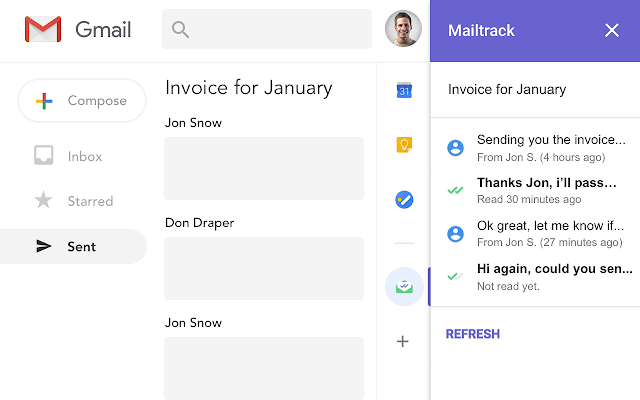Open 'Ok great, let me know' message
Screen dimensions: 640x400
coord(552,233)
